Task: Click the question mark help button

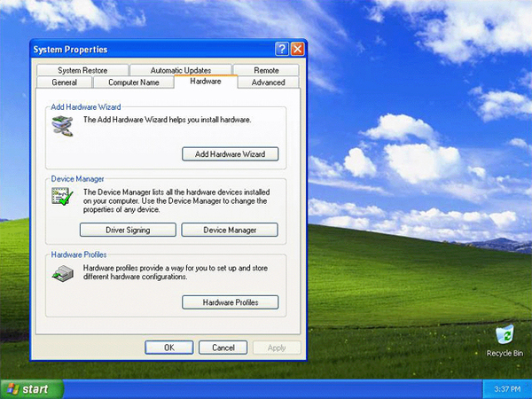Action: (x=281, y=50)
